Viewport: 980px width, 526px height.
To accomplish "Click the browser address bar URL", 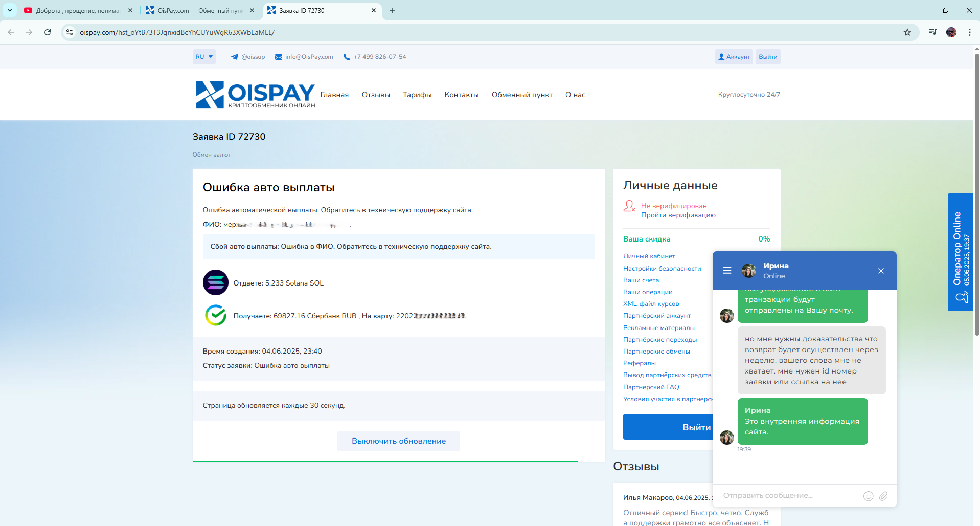I will 177,32.
